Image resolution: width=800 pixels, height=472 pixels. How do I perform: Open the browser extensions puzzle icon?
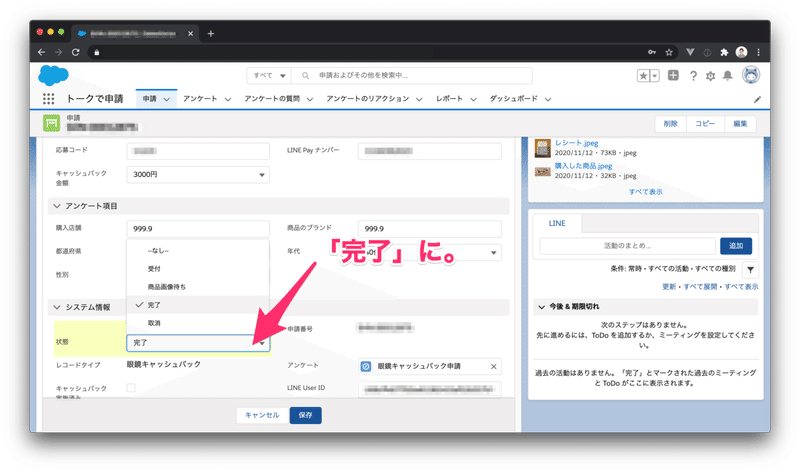coord(724,52)
